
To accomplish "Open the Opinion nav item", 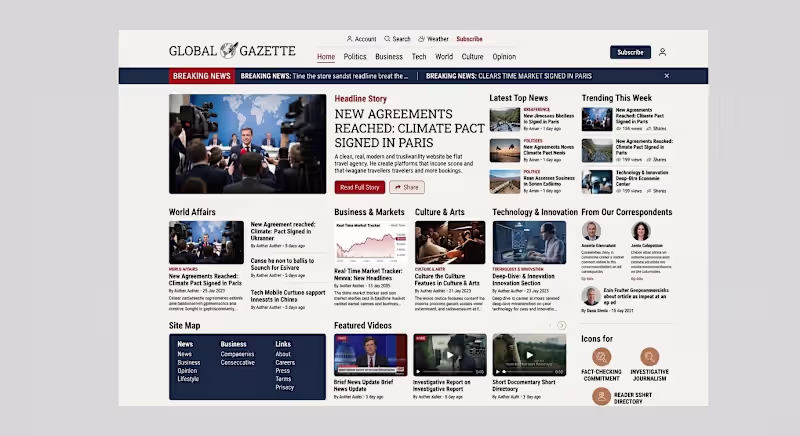I will (504, 57).
